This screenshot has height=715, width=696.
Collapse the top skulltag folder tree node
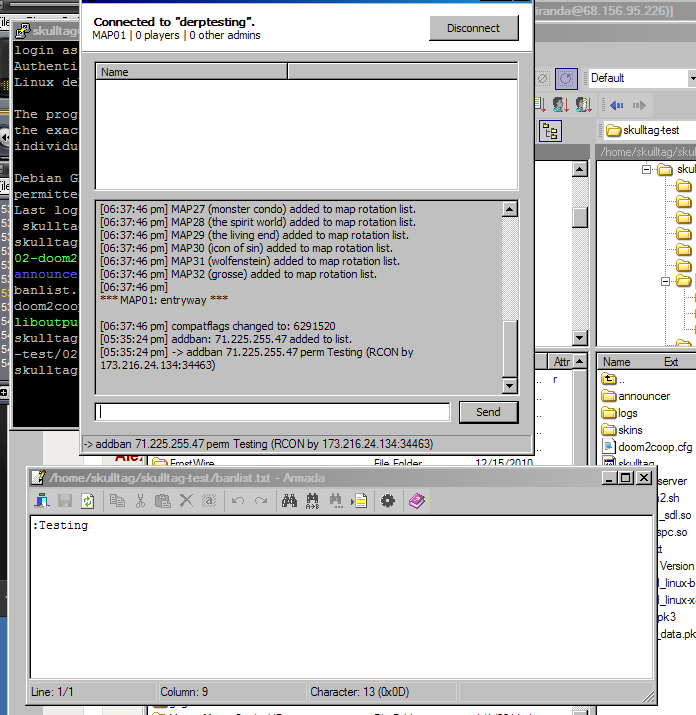coord(648,170)
